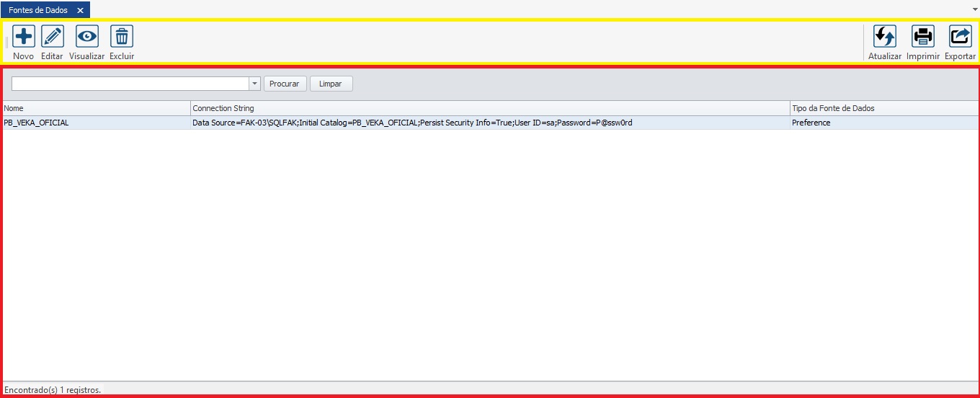Click the Imprimir printer icon
980x398 pixels.
(x=922, y=36)
